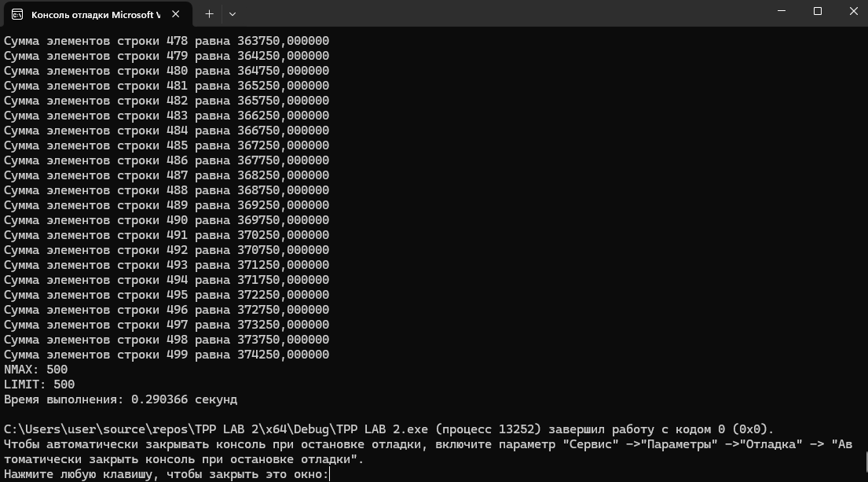Click the row sum line for строки 493
The height and width of the screenshot is (482, 868).
click(x=167, y=266)
